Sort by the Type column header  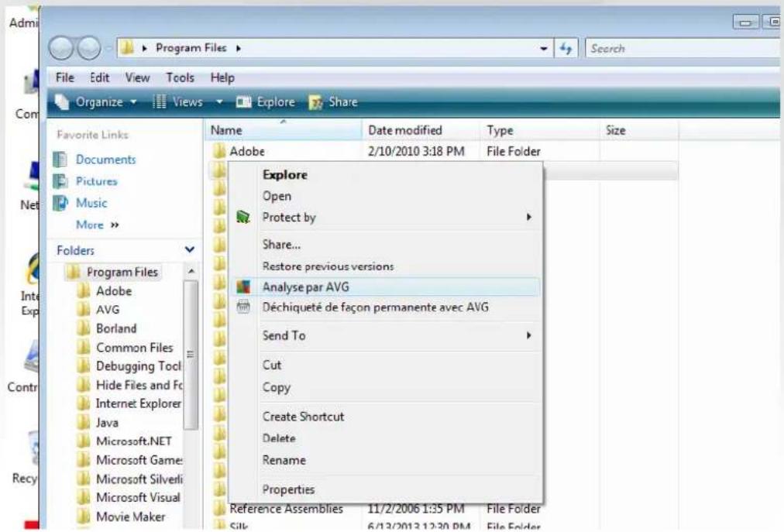tap(539, 130)
